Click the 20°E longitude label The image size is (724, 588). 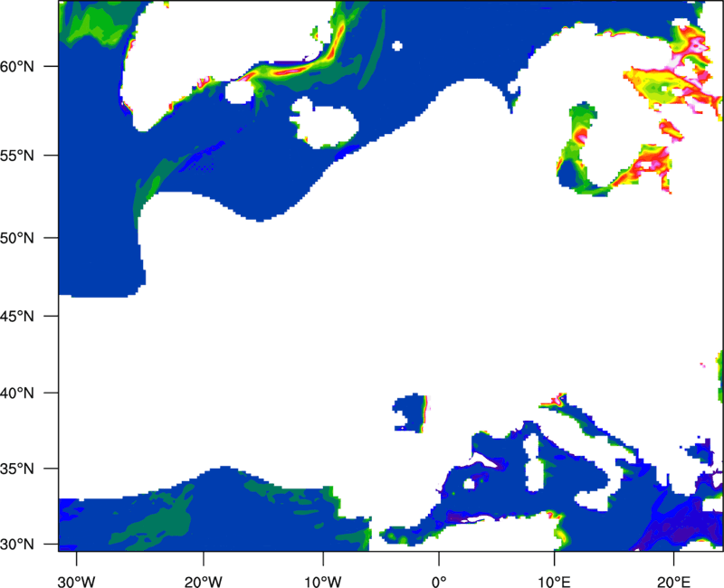[x=673, y=582]
